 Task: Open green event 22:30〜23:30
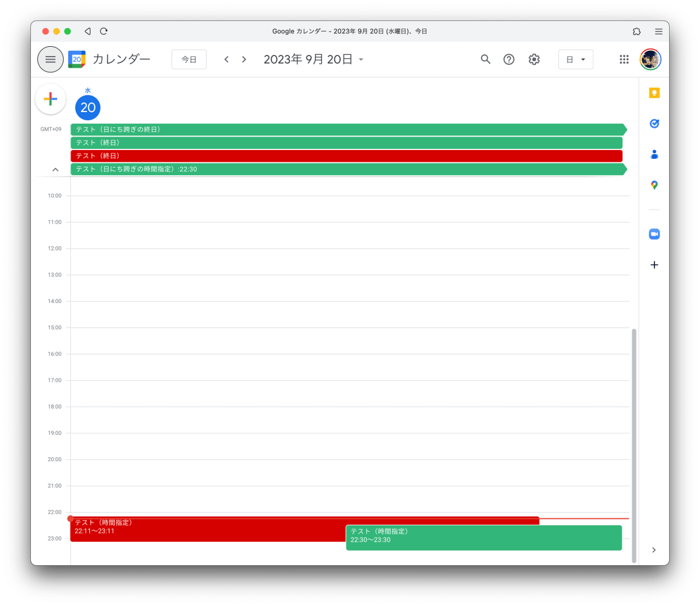(x=484, y=538)
